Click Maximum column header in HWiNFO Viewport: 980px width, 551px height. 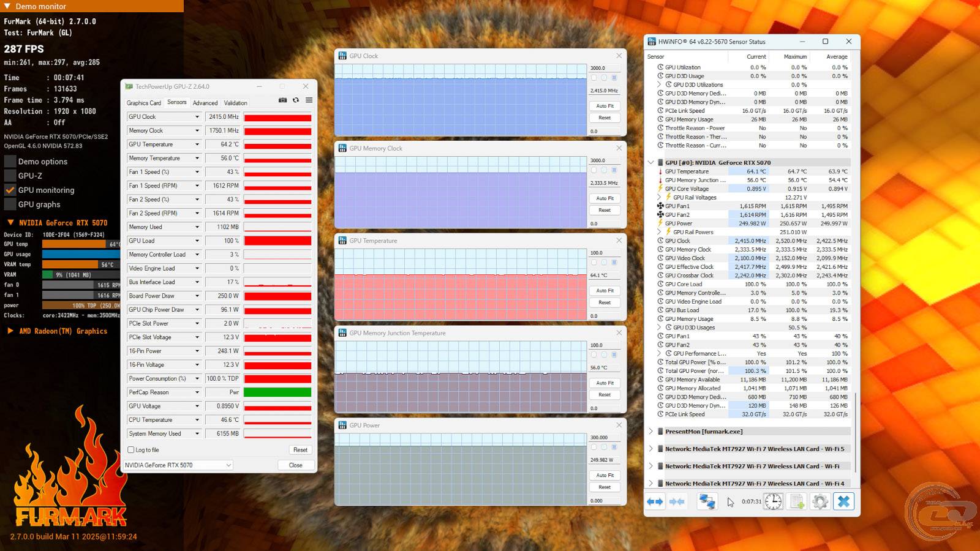[x=795, y=57]
